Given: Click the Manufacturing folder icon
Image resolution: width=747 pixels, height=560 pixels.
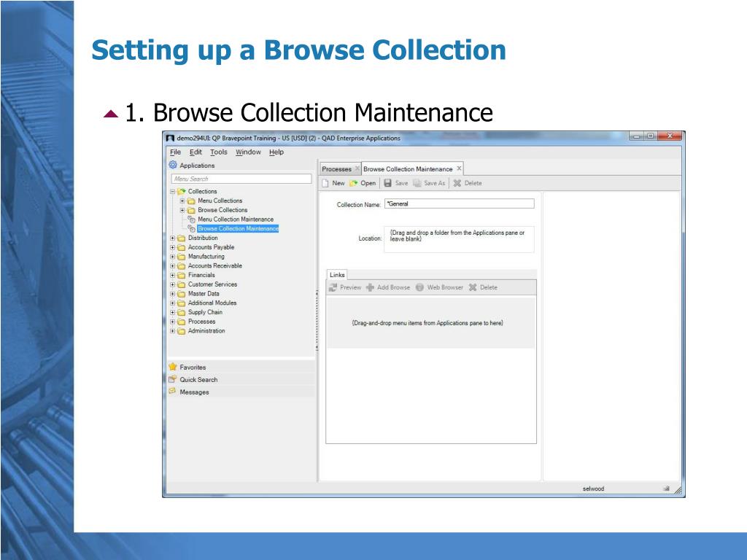Looking at the screenshot, I should [x=182, y=257].
